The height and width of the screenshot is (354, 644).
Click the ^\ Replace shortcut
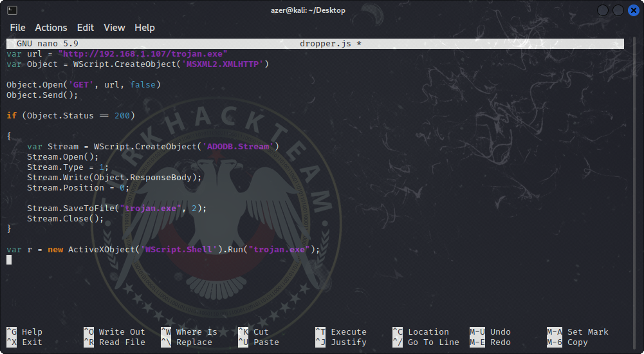tap(187, 342)
